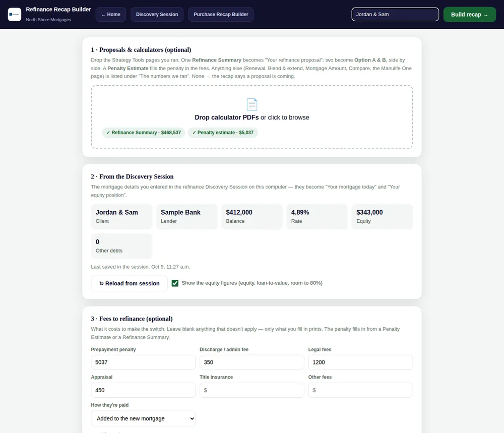Open the Purchase Recap Builder
The image size is (504, 433).
[x=221, y=15]
